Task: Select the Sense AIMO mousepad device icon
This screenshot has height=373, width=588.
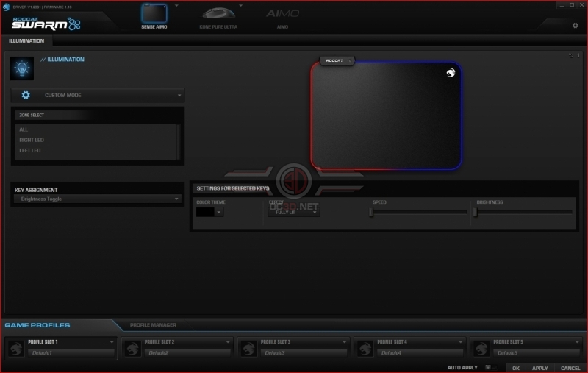Action: click(x=154, y=13)
